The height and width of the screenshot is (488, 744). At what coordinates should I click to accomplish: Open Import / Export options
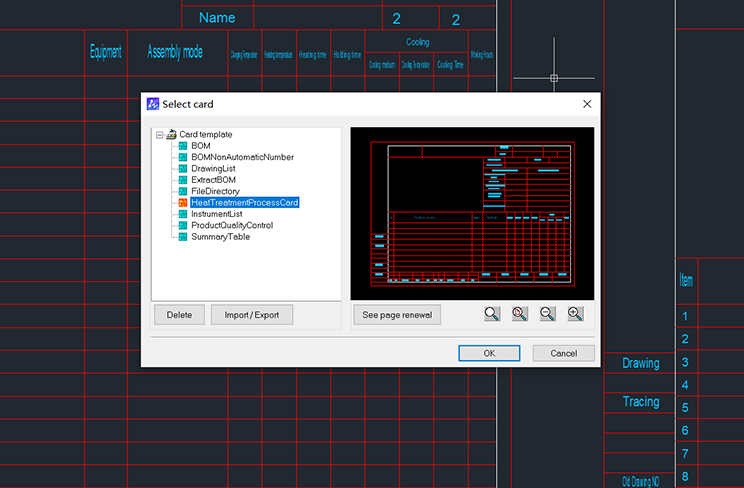point(251,315)
